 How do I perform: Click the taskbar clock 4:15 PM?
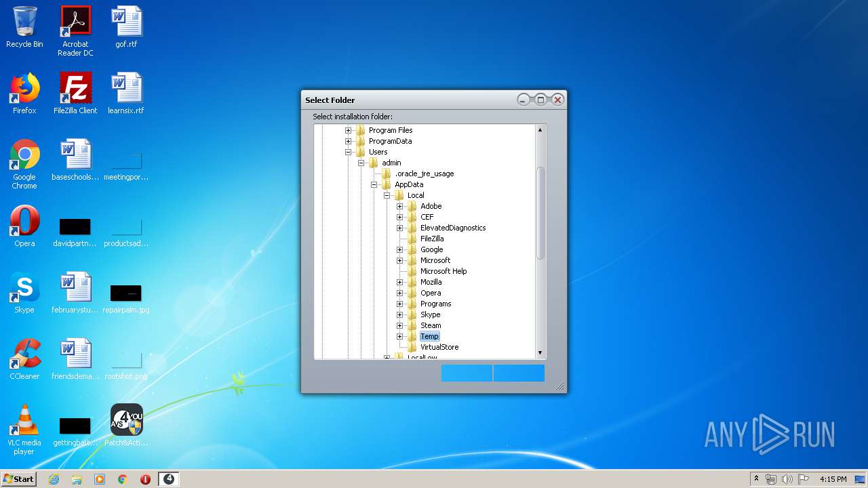click(x=833, y=479)
